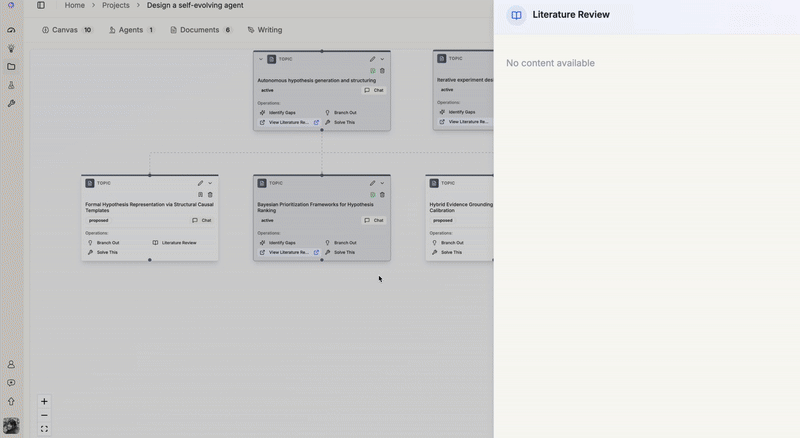Collapse the Autonomous hypothesis generation topic node
800x438 pixels.
261,59
